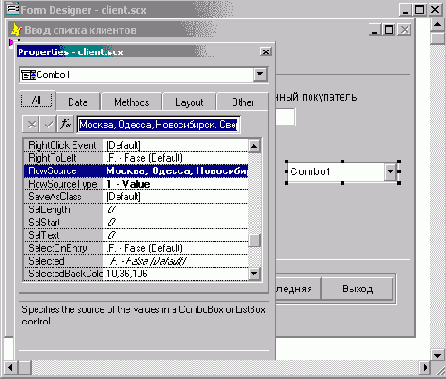446x379 pixels.
Task: Click the RowSource value edit field
Action: tap(158, 125)
